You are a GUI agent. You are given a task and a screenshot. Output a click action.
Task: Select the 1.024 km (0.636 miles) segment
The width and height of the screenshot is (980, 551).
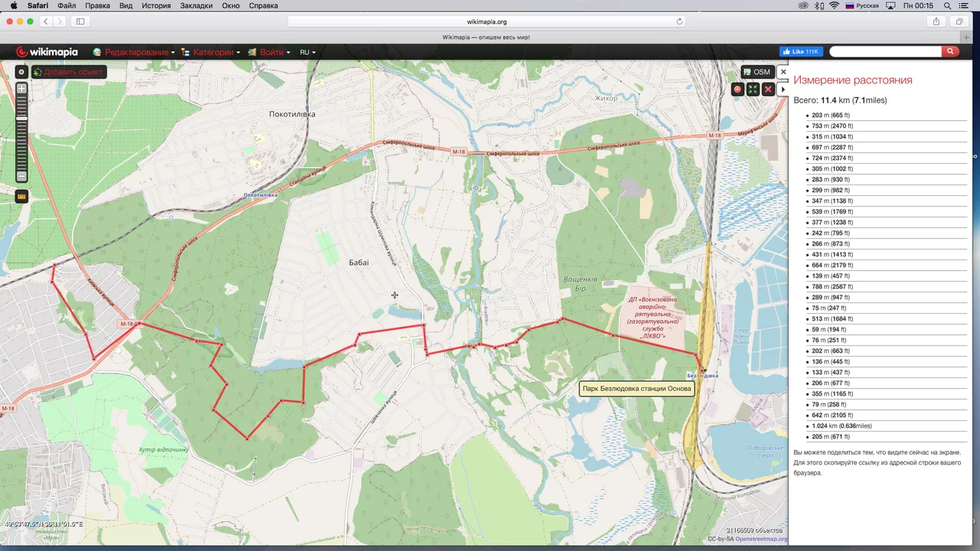pos(841,426)
